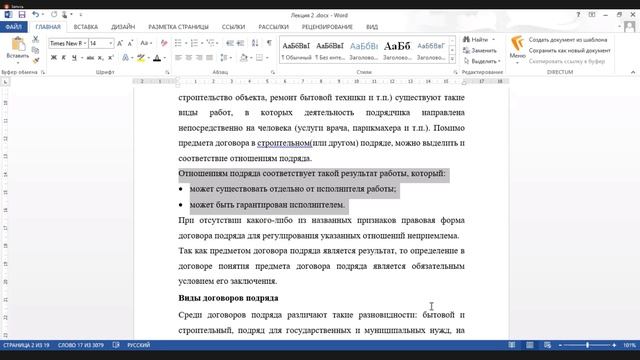Image resolution: width=640 pixels, height=360 pixels.
Task: Activate the Format Painter brush
Action: pyautogui.click(x=36, y=60)
